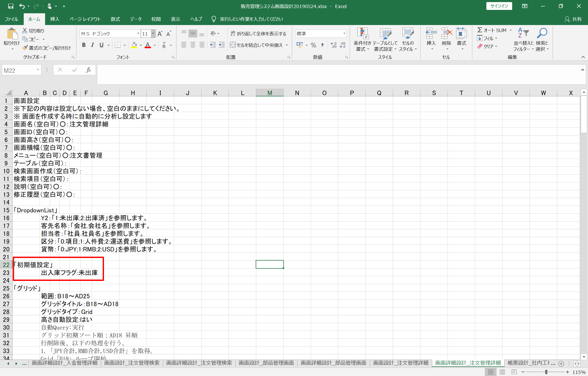This screenshot has width=588, height=376.
Task: Switch to sheet 画面設計_注文管理詳細
Action: point(401,363)
